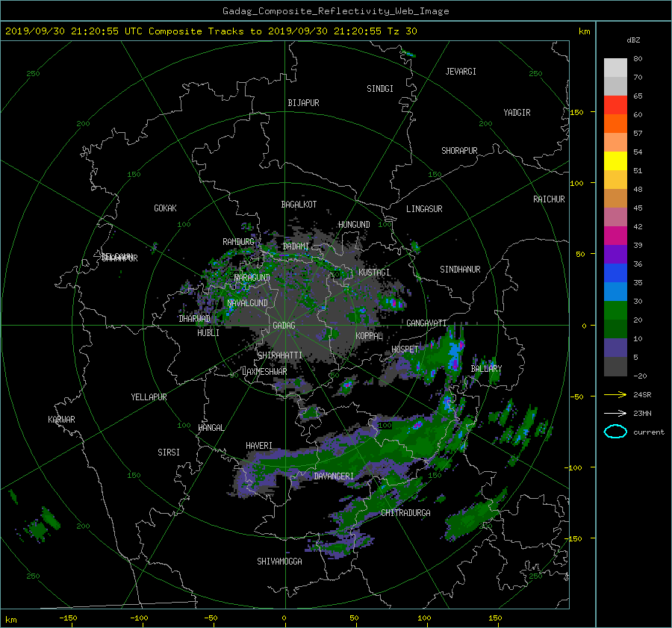672x628 pixels.
Task: Click the SINDHANUR city label
Action: [x=460, y=270]
